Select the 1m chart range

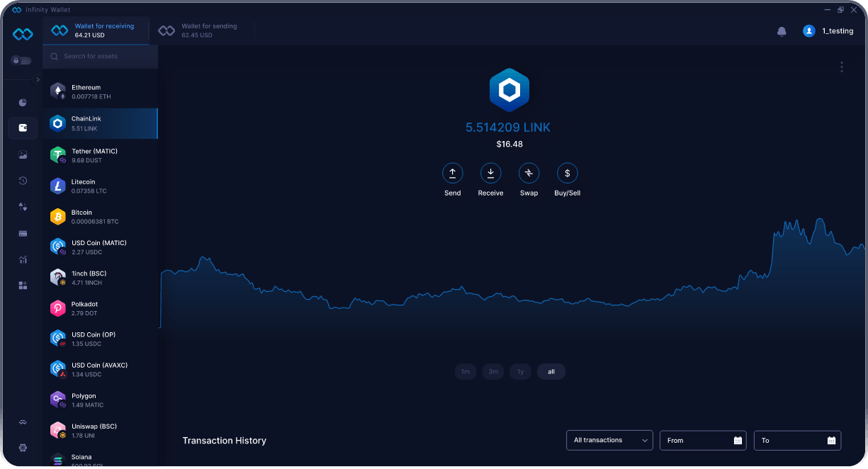coord(466,372)
